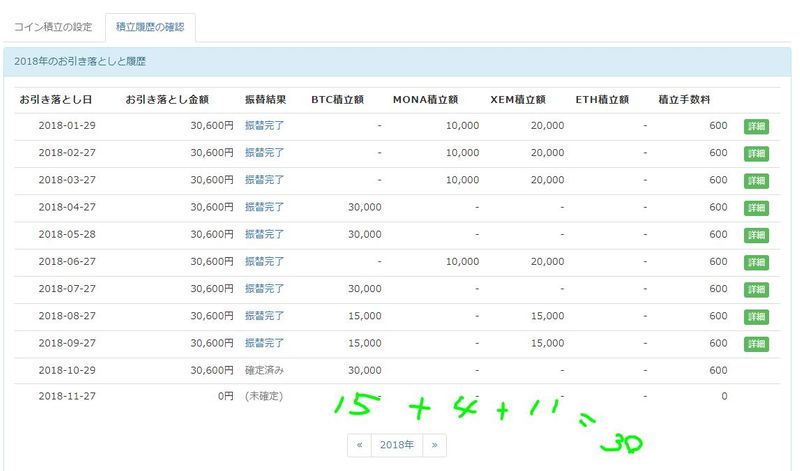Go to next year with » button
This screenshot has height=471, width=800.
[434, 445]
